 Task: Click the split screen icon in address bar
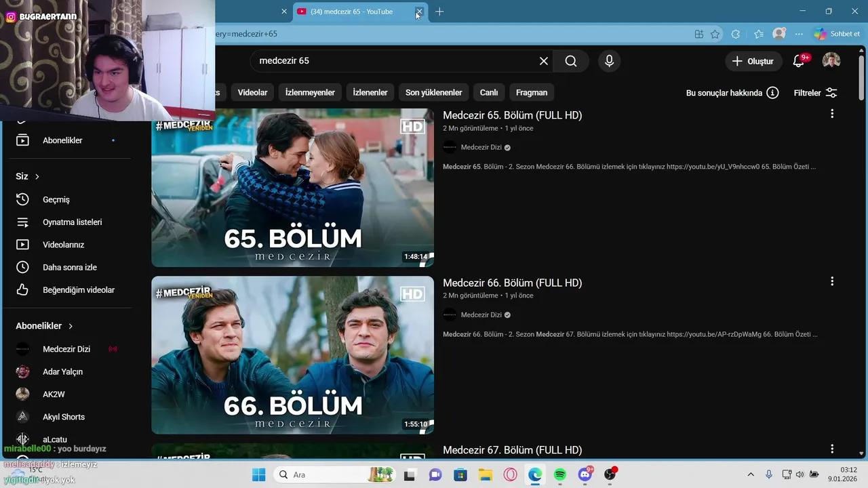[x=699, y=34]
